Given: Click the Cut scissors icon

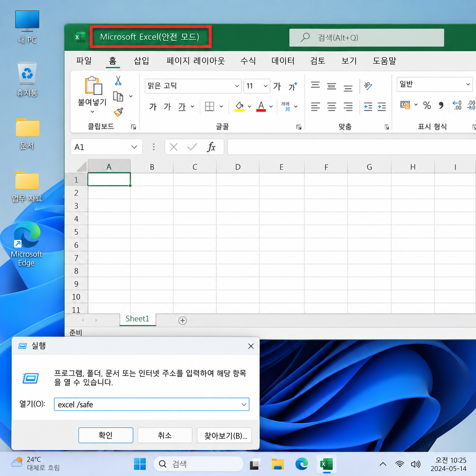Looking at the screenshot, I should tap(118, 81).
